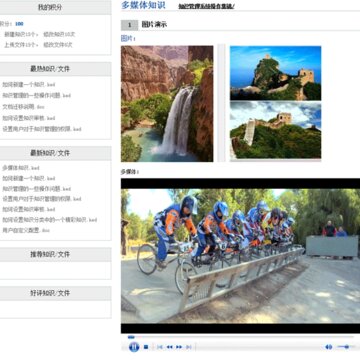Click the points value 100
Viewport: 360px width, 360px height.
click(x=19, y=24)
